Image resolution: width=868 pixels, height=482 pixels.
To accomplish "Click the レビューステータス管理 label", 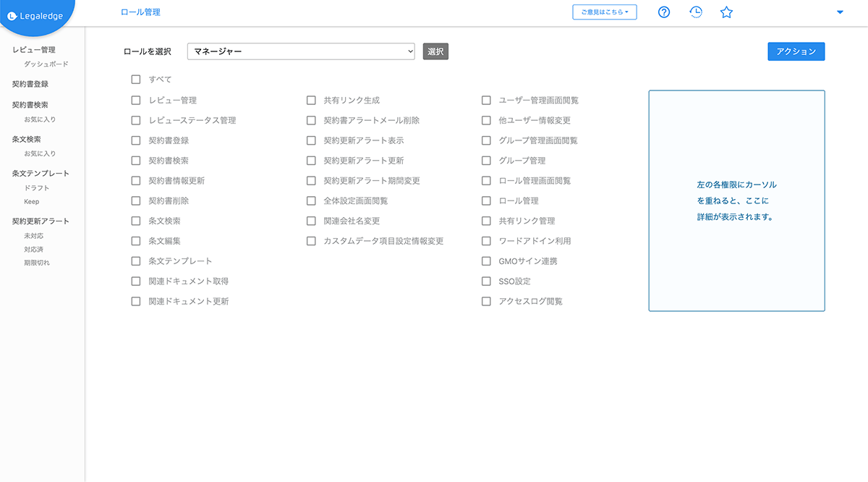I will [x=192, y=120].
